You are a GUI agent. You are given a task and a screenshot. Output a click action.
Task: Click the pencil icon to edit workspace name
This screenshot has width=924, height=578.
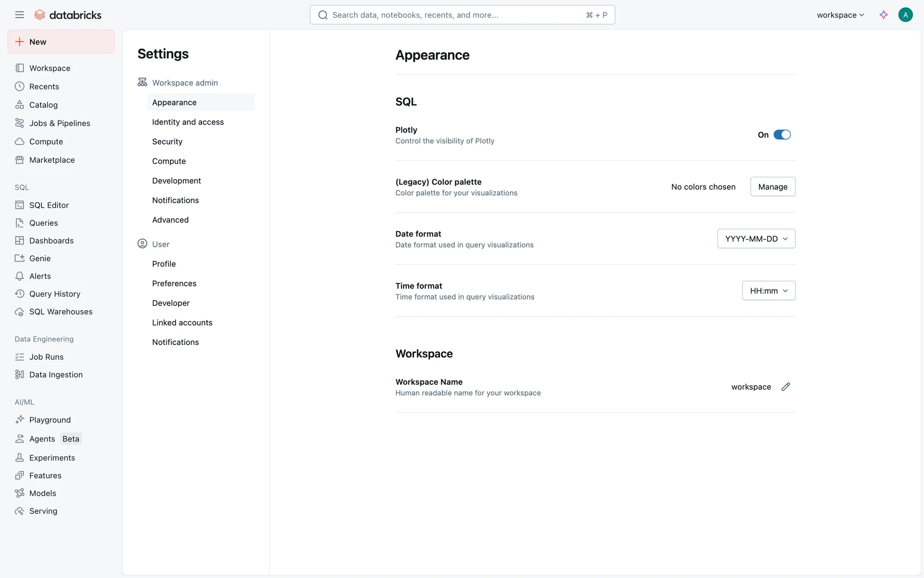786,387
